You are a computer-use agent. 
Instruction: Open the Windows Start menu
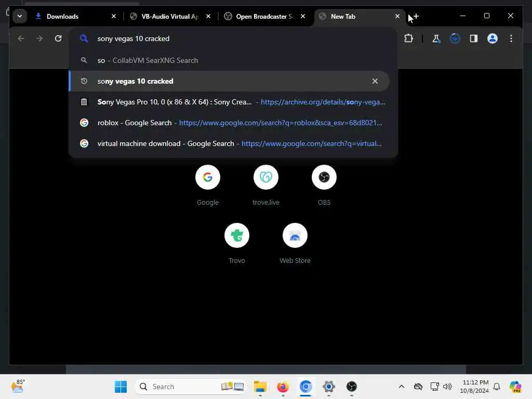[121, 387]
